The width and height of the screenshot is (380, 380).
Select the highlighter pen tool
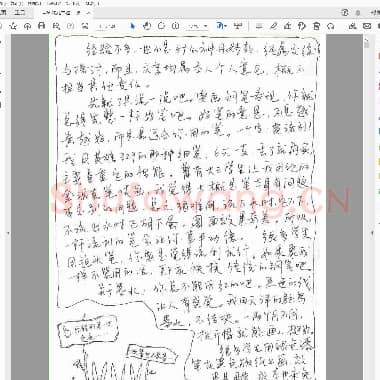(273, 26)
